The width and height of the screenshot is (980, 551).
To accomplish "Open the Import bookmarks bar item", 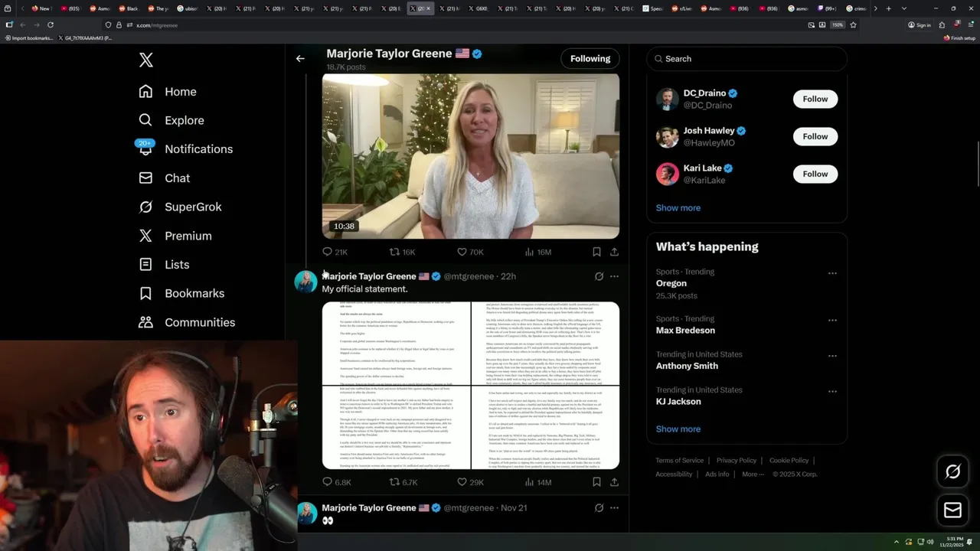I will [x=29, y=37].
